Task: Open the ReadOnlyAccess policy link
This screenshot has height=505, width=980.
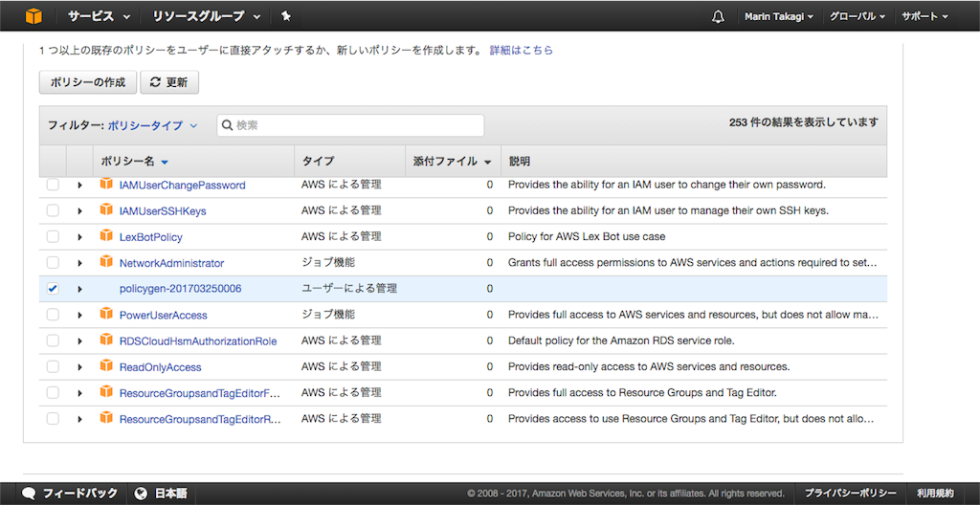Action: click(x=161, y=367)
